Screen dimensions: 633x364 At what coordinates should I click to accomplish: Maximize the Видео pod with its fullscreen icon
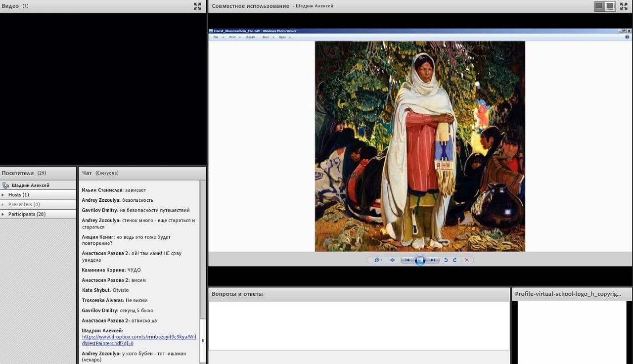pos(197,6)
